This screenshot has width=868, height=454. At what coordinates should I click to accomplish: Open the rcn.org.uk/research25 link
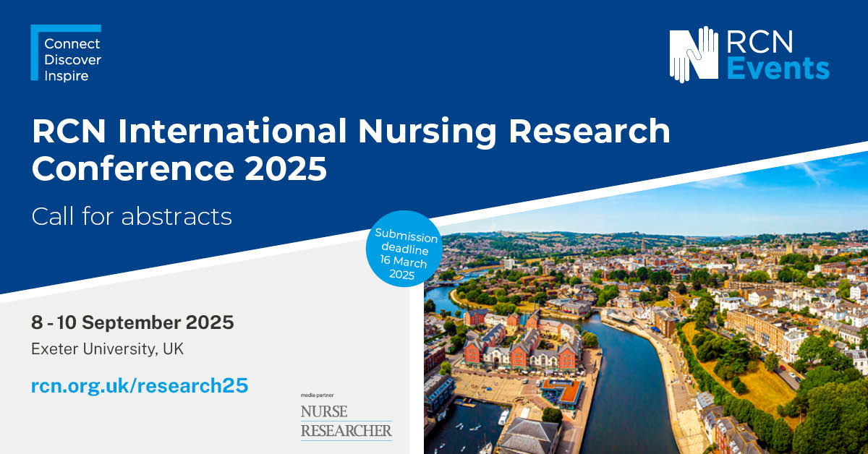click(140, 385)
